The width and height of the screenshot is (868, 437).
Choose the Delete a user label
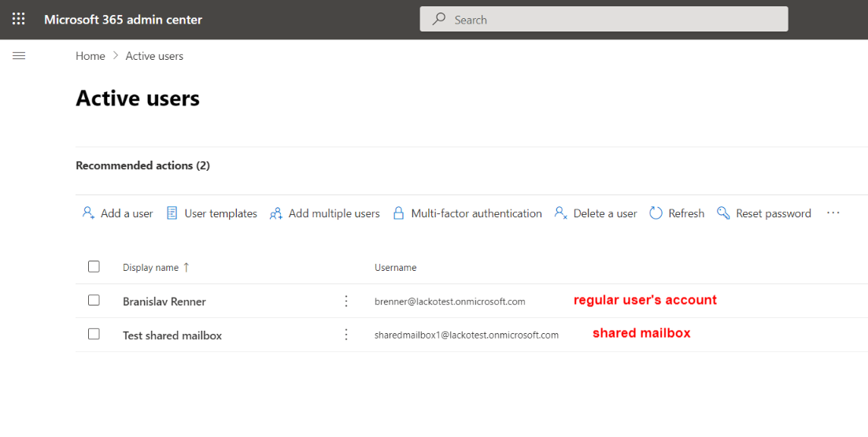click(605, 213)
